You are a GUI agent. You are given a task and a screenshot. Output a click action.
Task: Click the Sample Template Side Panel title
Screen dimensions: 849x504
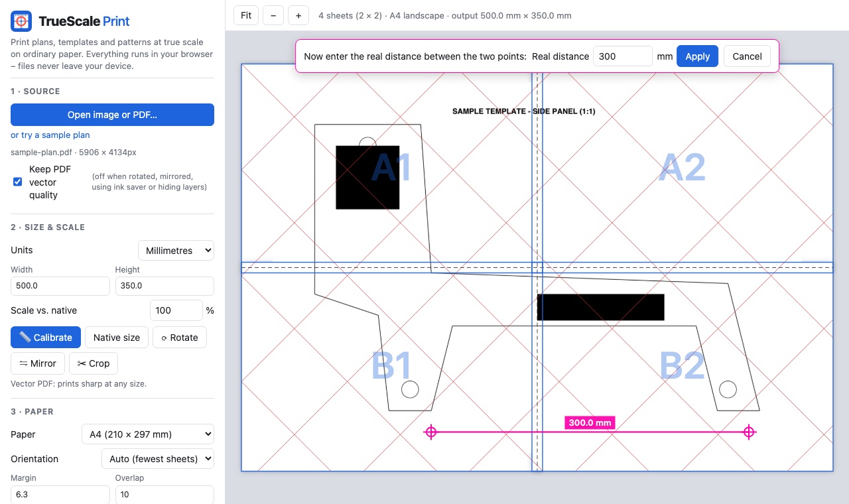523,111
